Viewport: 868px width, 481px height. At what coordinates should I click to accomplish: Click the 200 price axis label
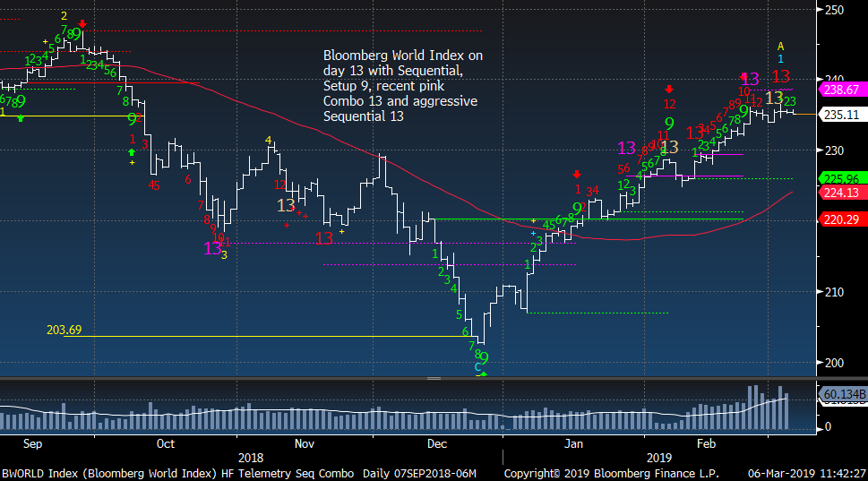click(834, 363)
